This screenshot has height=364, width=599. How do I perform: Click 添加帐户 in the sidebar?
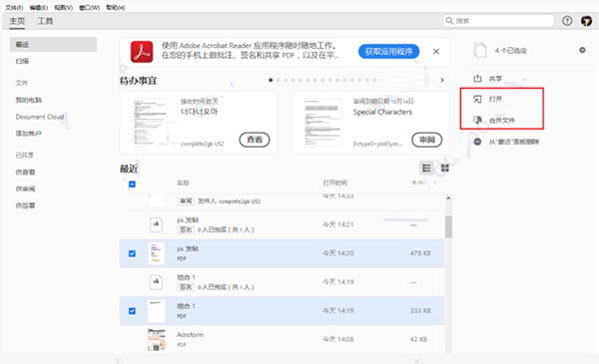coord(29,134)
